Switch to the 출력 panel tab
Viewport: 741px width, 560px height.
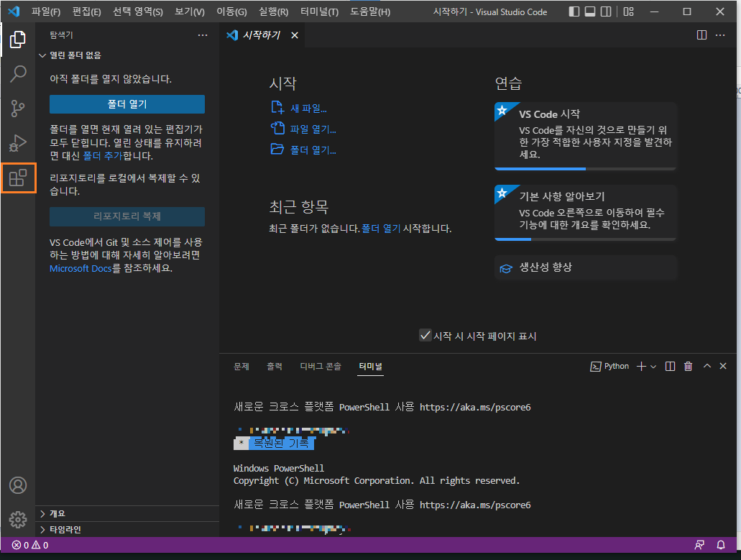coord(275,366)
